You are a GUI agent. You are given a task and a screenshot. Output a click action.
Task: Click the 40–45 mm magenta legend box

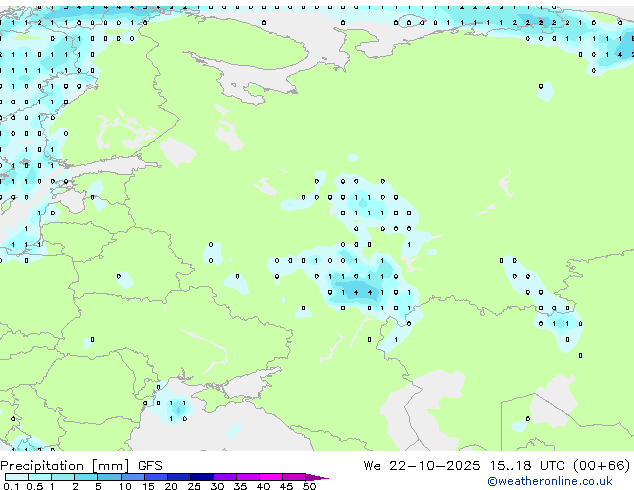tap(271, 477)
